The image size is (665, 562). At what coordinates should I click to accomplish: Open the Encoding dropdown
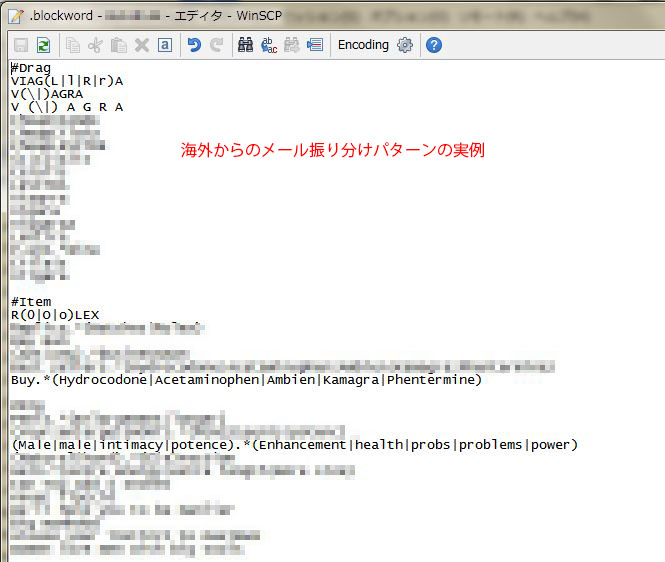[x=363, y=45]
